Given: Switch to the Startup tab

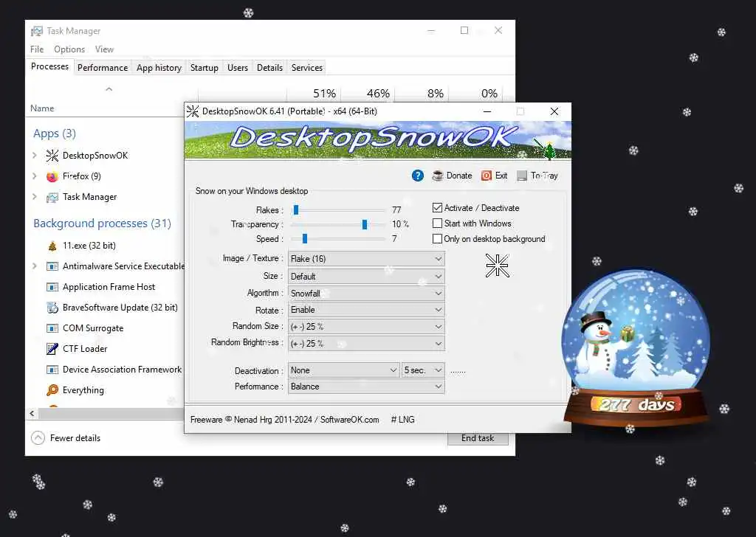Looking at the screenshot, I should pyautogui.click(x=205, y=68).
